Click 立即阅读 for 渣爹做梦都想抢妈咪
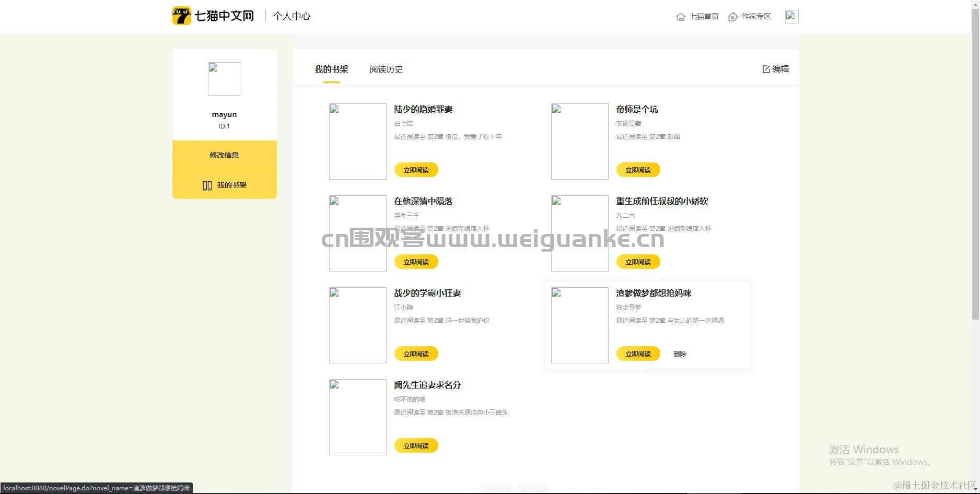Screen dimensions: 980x494 [x=638, y=354]
